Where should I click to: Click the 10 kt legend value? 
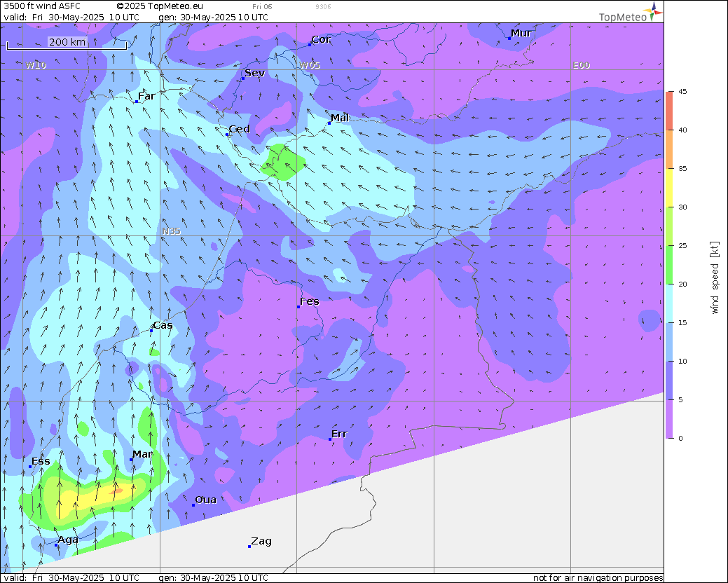(x=682, y=361)
